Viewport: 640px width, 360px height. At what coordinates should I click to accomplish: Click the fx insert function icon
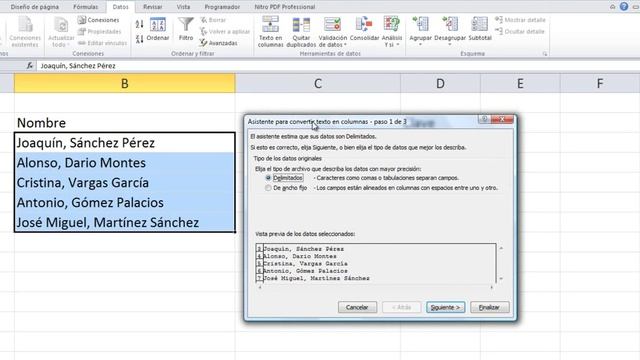[x=30, y=66]
